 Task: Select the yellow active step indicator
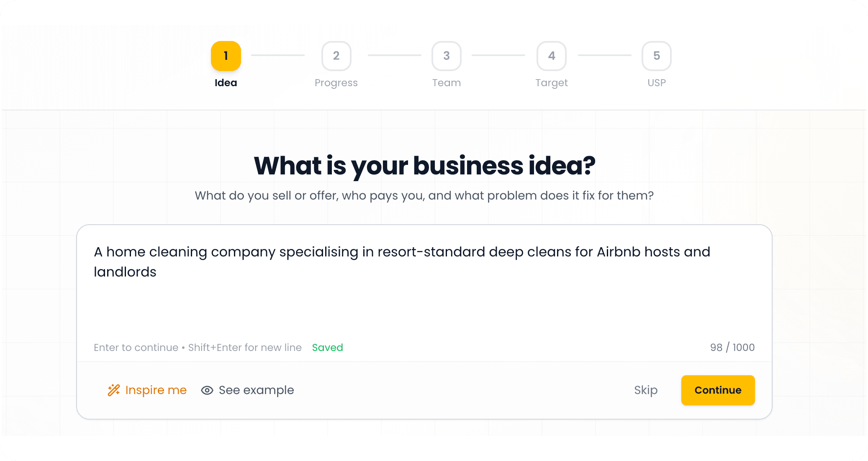point(226,56)
